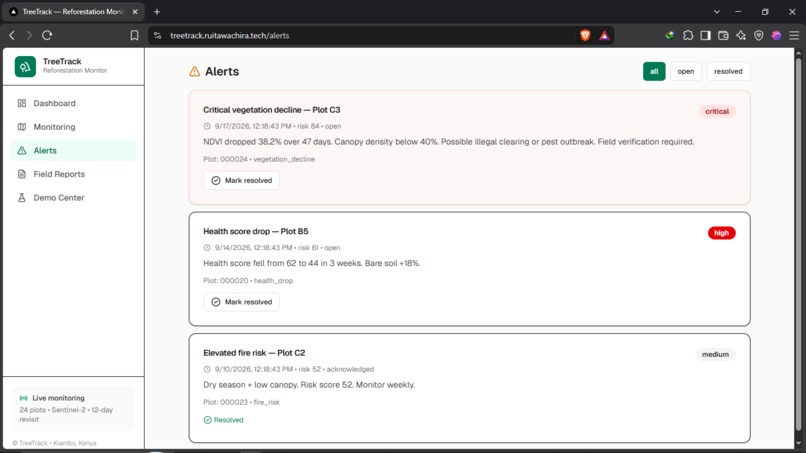
Task: Open Brave Shields lion icon
Action: click(585, 35)
